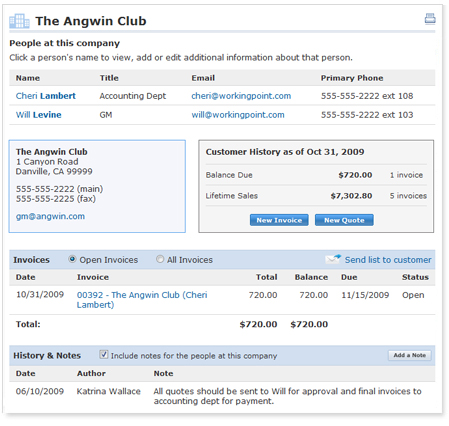Click the Lifetime Sales amount $7,302.80
Screen dimensions: 449x426
(x=351, y=196)
